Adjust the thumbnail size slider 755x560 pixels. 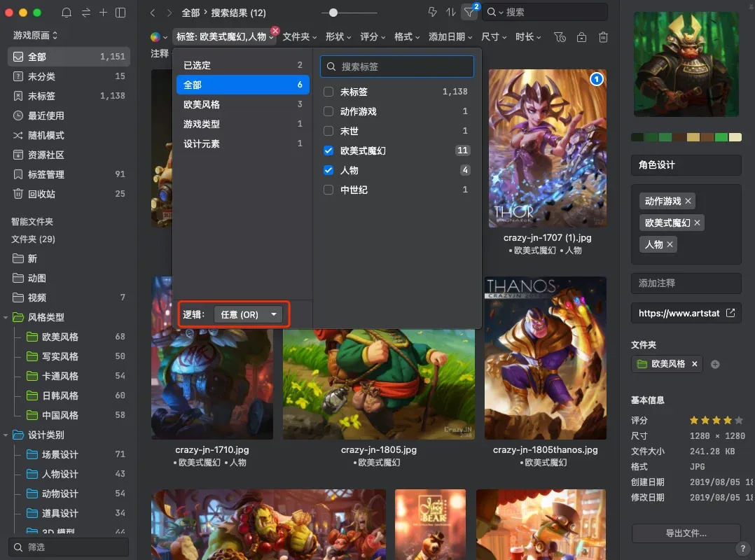333,13
